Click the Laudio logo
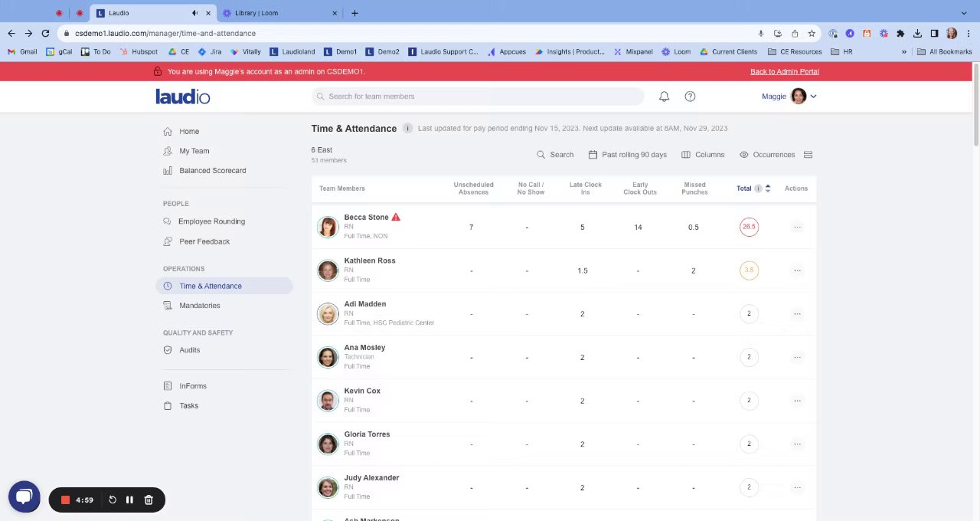The height and width of the screenshot is (521, 980). click(x=183, y=97)
